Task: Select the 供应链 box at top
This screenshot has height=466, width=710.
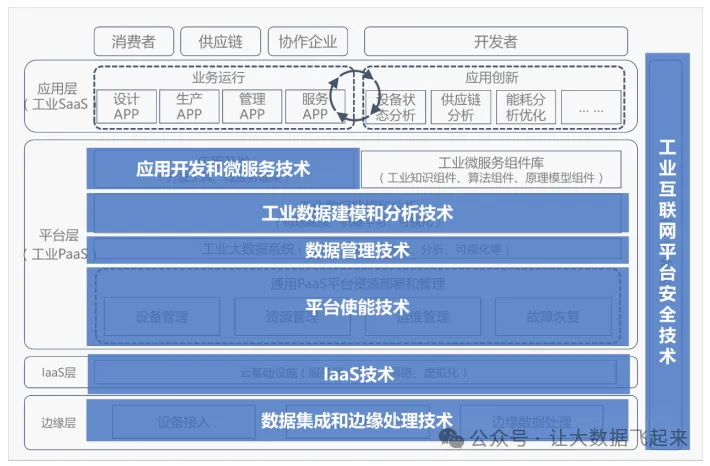Action: pos(219,42)
